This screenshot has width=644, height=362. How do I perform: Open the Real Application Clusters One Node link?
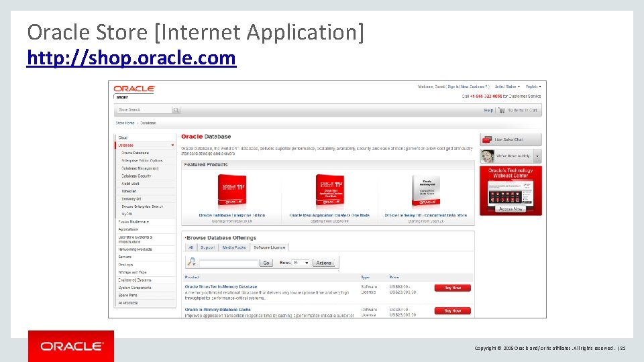pyautogui.click(x=329, y=215)
